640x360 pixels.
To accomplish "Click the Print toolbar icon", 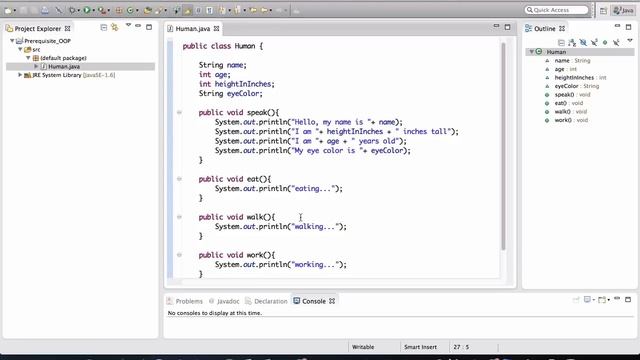I will coord(44,10).
